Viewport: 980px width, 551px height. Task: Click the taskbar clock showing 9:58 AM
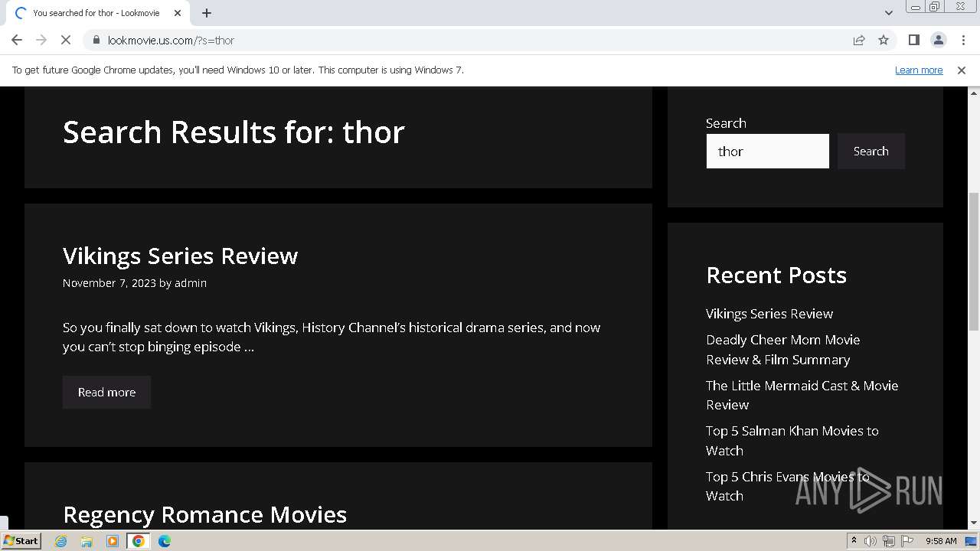(x=941, y=541)
